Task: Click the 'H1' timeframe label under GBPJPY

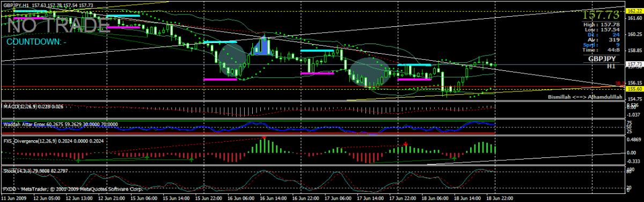Action: pyautogui.click(x=611, y=66)
